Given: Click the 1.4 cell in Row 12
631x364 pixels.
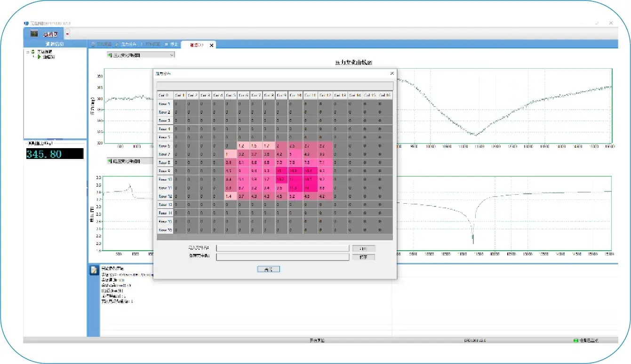Looking at the screenshot, I should tap(231, 196).
